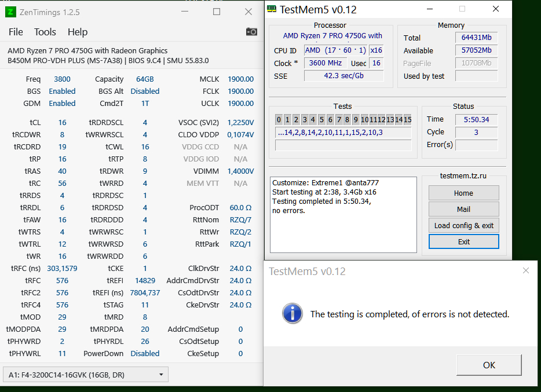Click the Exit button in TestMem5
The width and height of the screenshot is (541, 392).
pos(463,241)
